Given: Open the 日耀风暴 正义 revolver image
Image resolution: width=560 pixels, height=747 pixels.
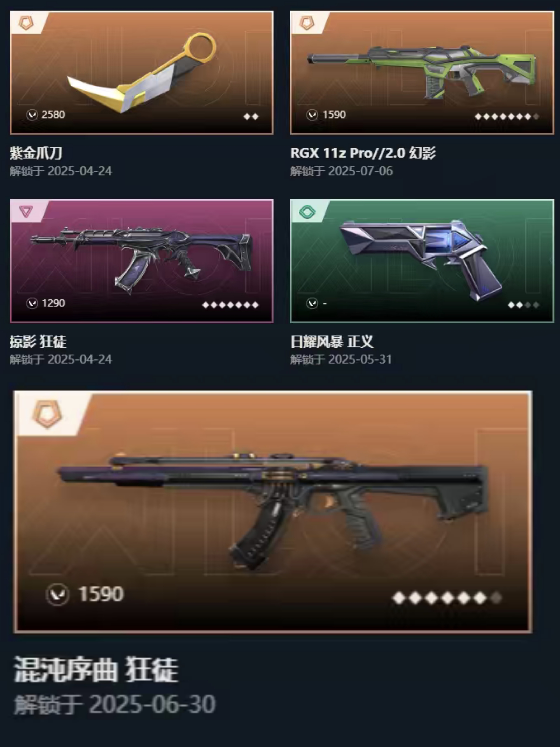Looking at the screenshot, I should pos(420,259).
